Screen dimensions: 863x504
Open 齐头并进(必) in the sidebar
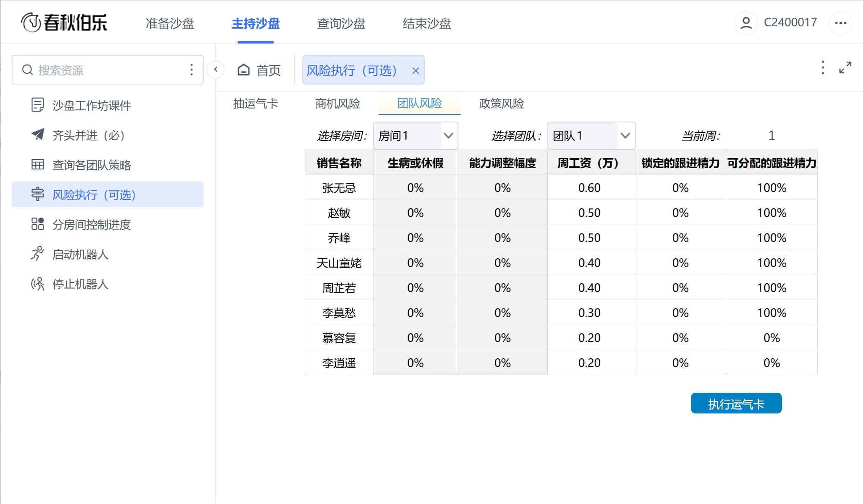pyautogui.click(x=107, y=135)
